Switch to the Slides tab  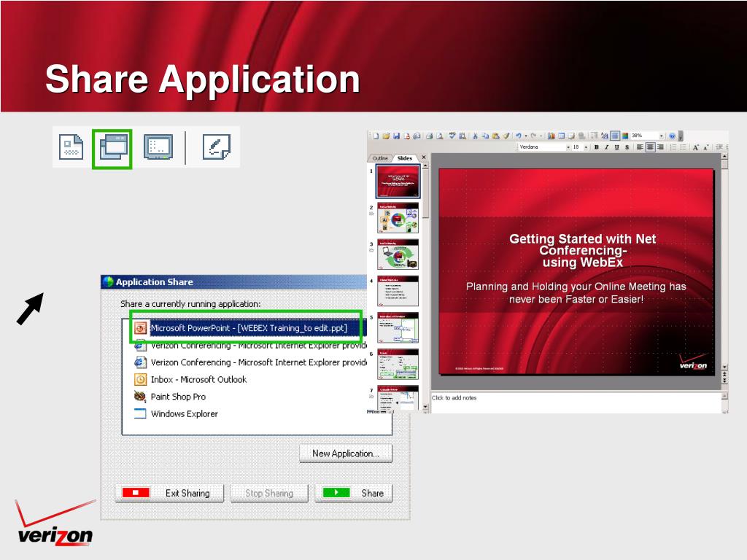click(x=404, y=158)
